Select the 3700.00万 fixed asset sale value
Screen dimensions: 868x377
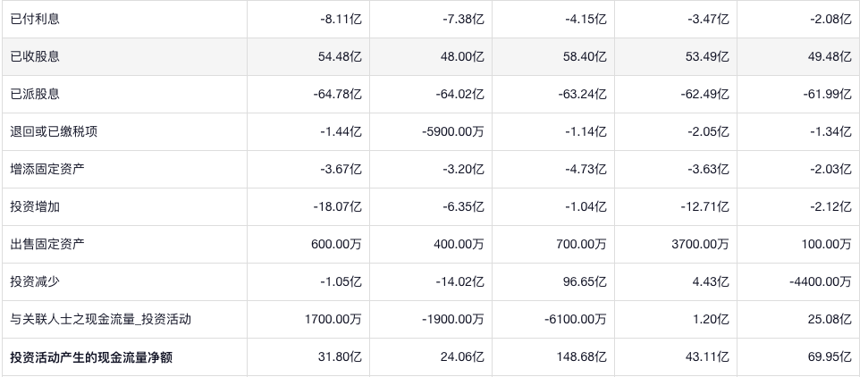(700, 244)
